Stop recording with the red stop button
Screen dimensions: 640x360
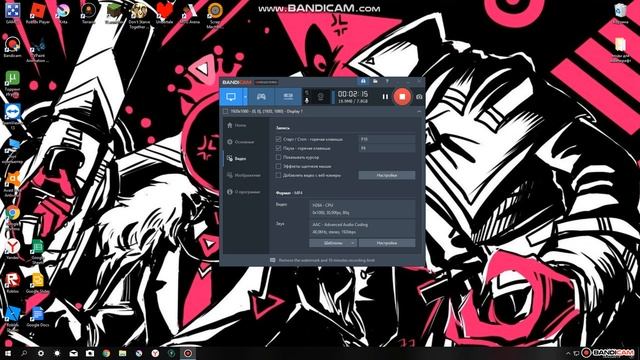coord(402,97)
